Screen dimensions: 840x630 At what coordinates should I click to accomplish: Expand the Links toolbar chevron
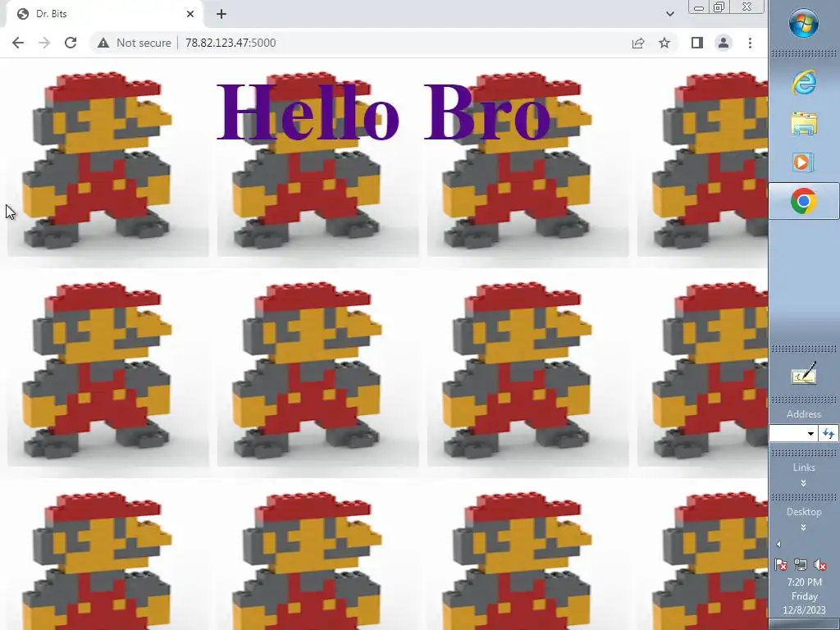(804, 483)
